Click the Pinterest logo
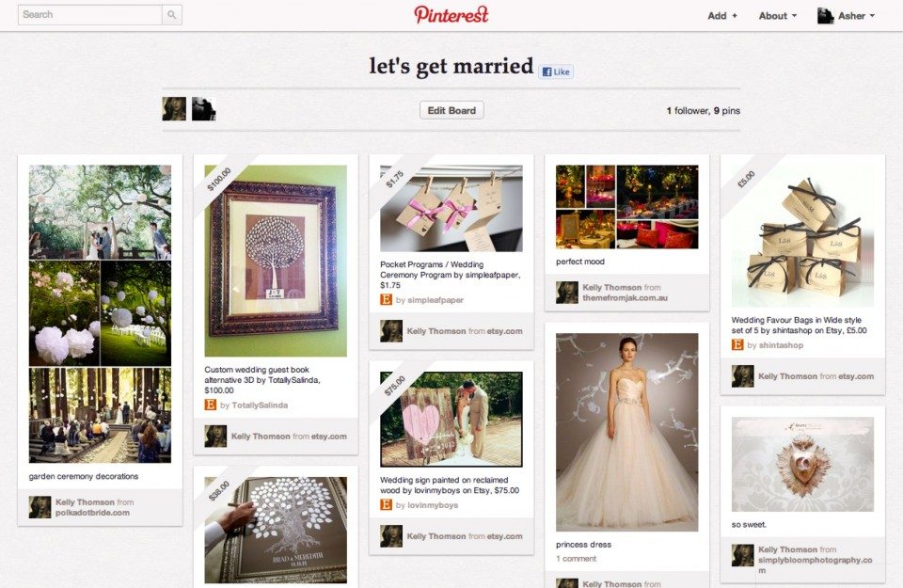Image resolution: width=903 pixels, height=588 pixels. click(x=451, y=15)
